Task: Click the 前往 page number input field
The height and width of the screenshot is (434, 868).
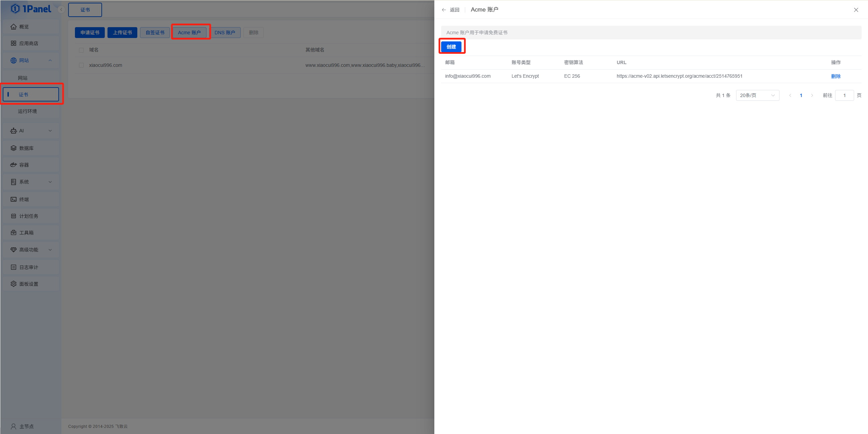Action: coord(844,95)
